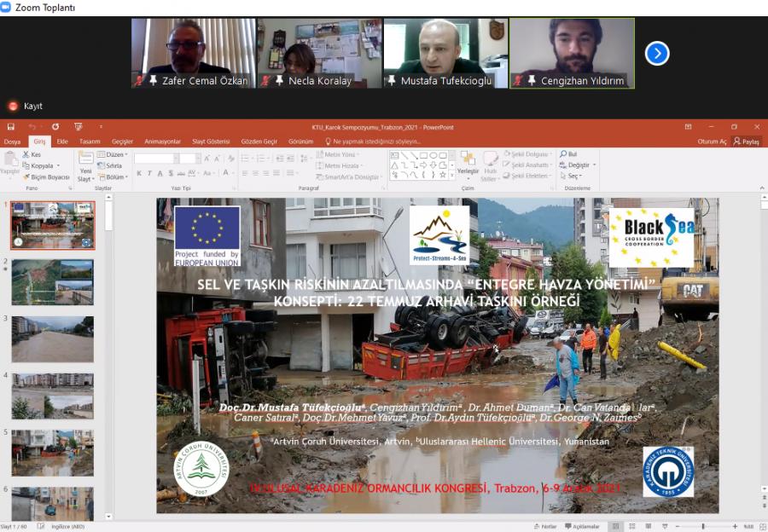
Task: Switch to the Tasarım tab
Action: coord(90,142)
